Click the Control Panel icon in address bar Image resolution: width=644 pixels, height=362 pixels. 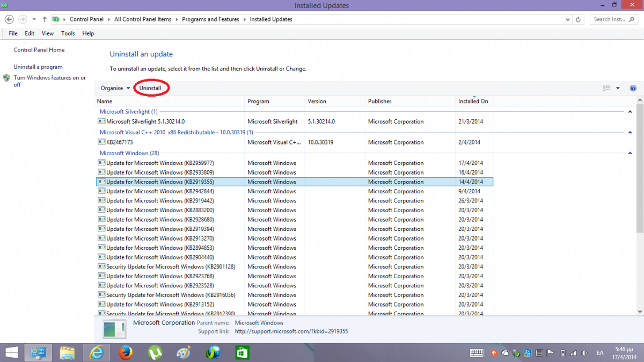point(56,19)
